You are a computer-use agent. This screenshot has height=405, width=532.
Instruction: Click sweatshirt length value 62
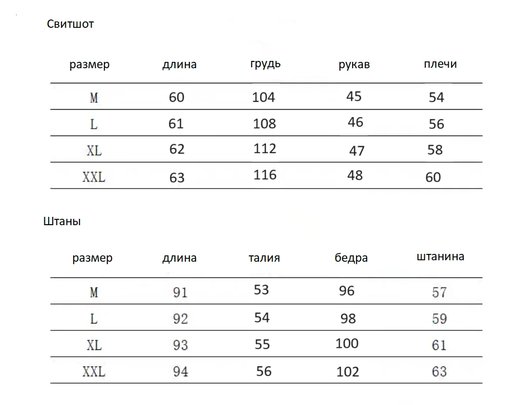(x=177, y=149)
